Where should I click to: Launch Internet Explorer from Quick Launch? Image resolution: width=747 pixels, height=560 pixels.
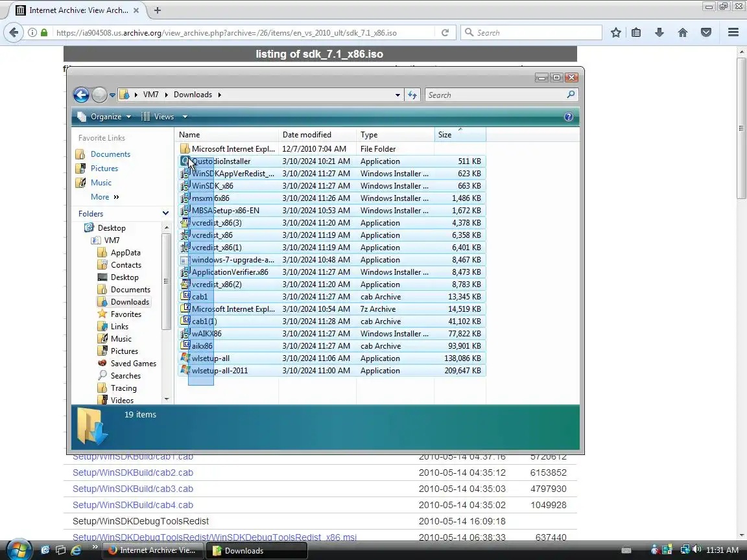click(75, 550)
